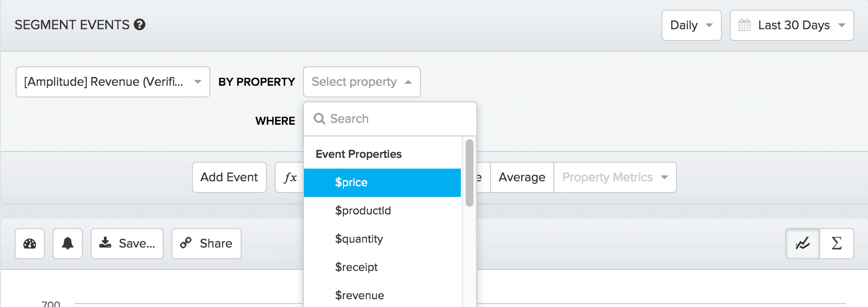Click the notification bell icon
Viewport: 868px width, 307px height.
point(67,244)
